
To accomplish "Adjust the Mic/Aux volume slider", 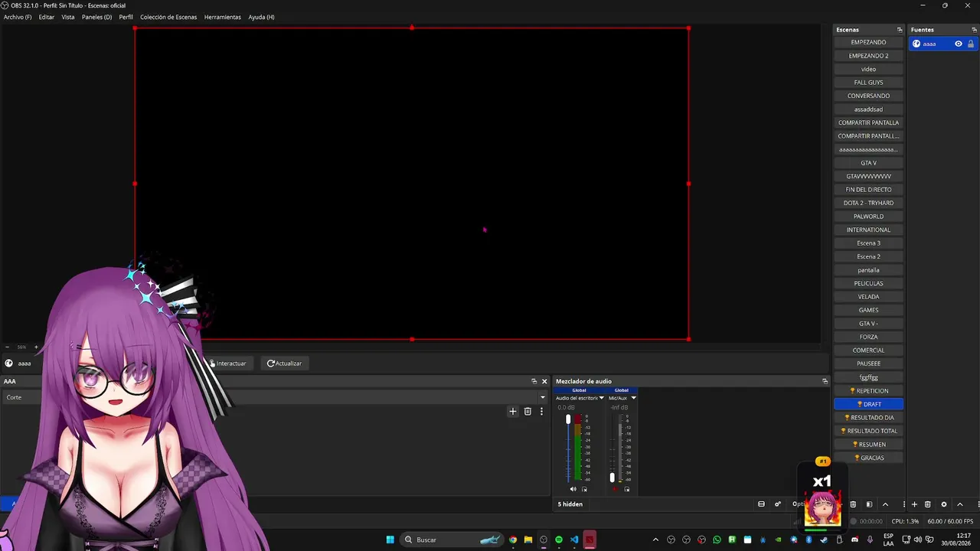I will click(612, 448).
